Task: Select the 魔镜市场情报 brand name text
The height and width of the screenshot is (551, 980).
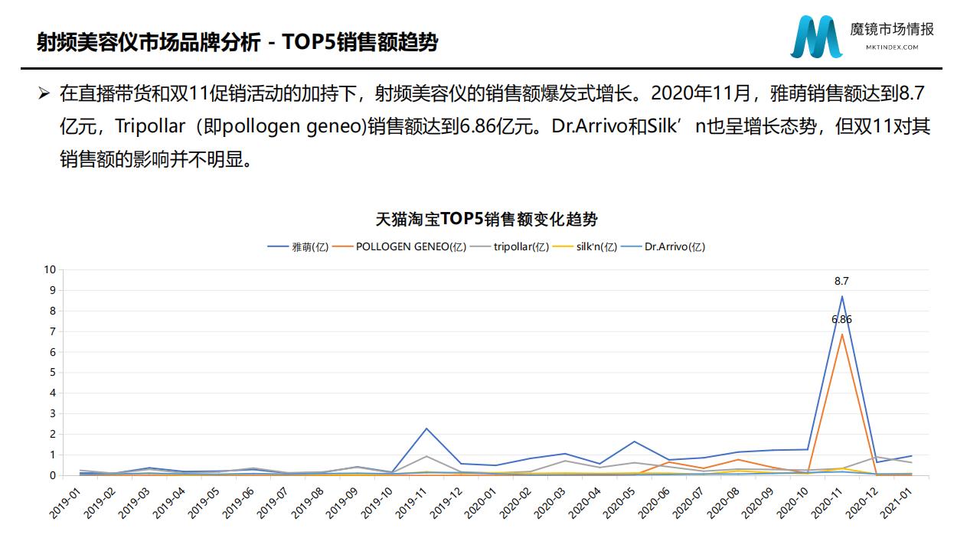Action: (892, 30)
